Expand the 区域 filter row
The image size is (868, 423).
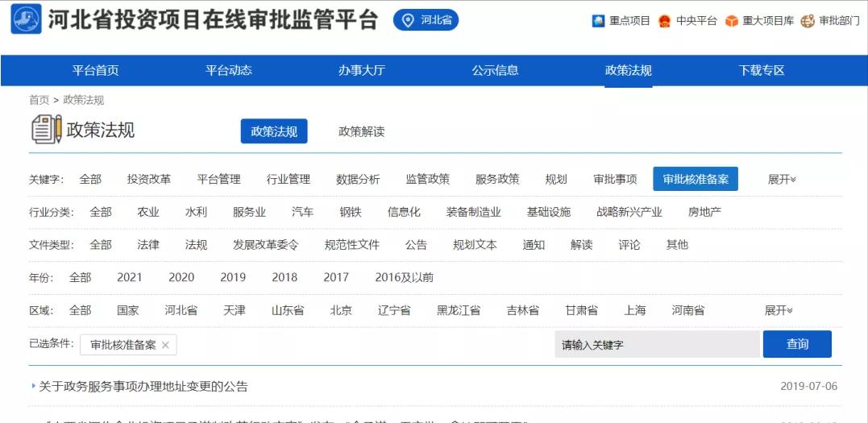tap(779, 310)
